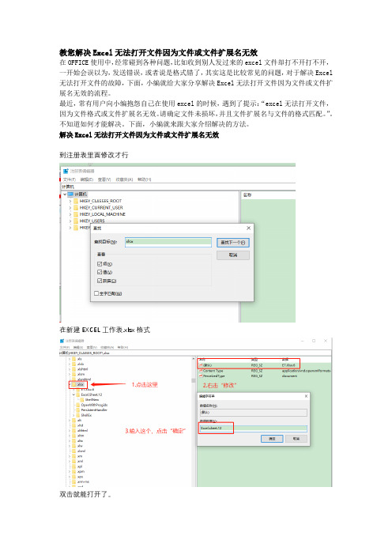
Task: Collapse the 计算机 root node arrow
Action: pos(65,194)
